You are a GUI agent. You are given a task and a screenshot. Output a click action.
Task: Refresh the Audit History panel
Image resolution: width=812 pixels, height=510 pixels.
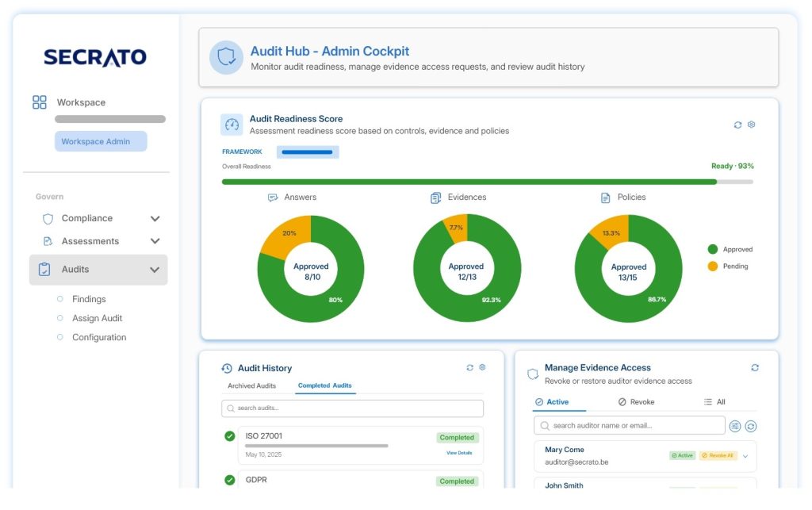click(x=469, y=367)
